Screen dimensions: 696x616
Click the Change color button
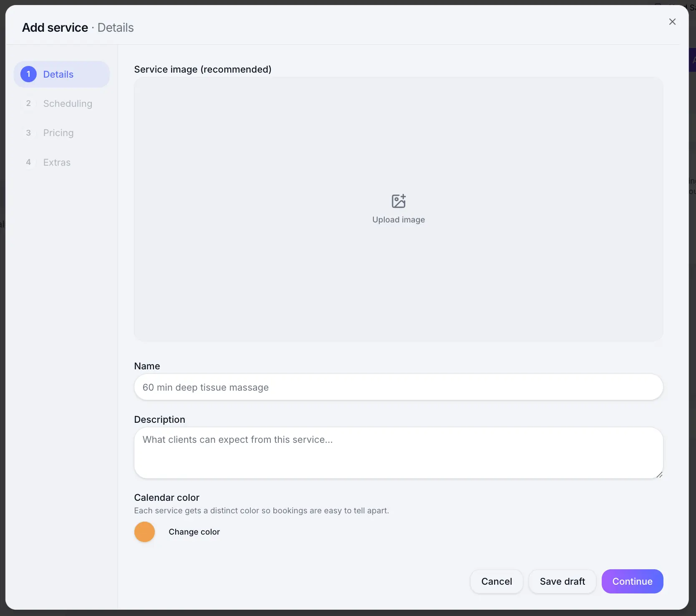194,532
